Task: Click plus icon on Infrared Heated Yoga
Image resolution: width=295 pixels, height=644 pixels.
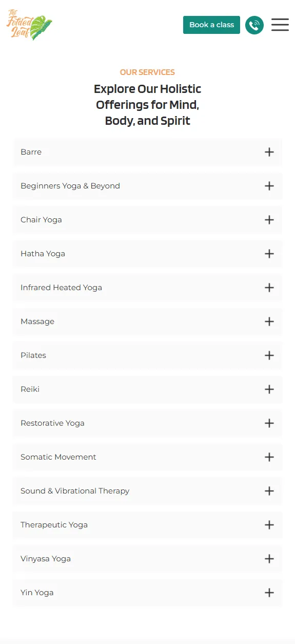Action: (269, 288)
